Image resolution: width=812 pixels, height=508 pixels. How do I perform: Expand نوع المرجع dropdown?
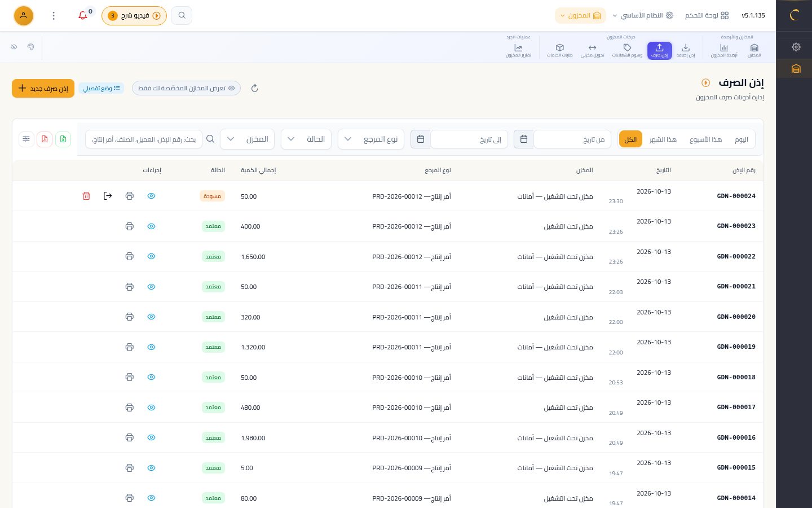371,139
